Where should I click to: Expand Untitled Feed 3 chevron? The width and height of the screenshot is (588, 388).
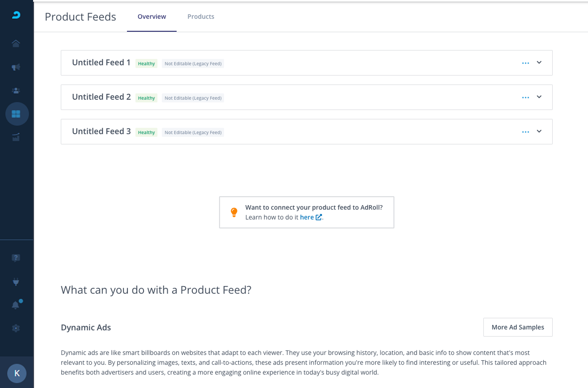pyautogui.click(x=539, y=131)
